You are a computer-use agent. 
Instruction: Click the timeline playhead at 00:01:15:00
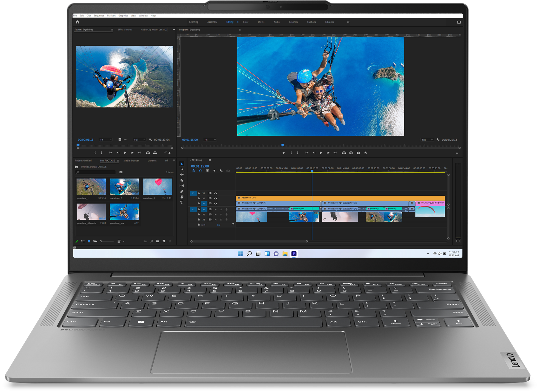pos(312,171)
